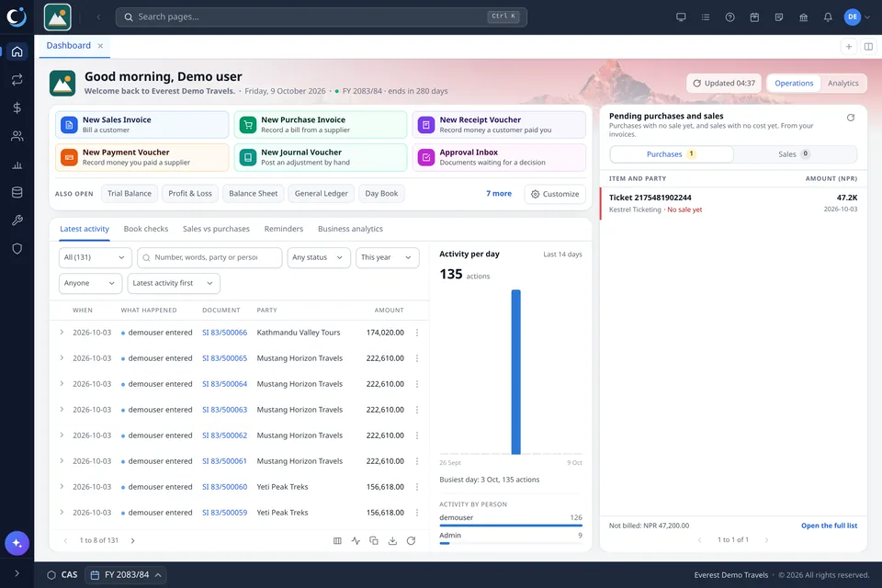Expand the SI 83/500066 activity row
Viewport: 882px width, 588px height.
tap(62, 333)
